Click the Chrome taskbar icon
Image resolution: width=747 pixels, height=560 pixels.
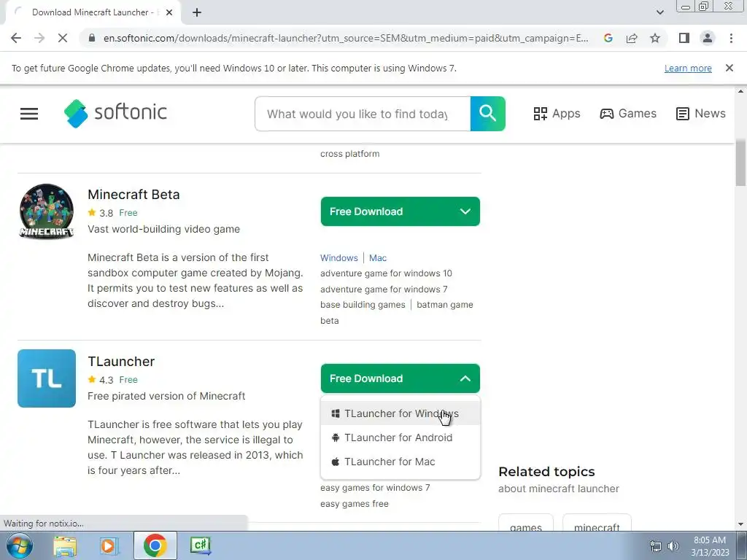pos(155,545)
